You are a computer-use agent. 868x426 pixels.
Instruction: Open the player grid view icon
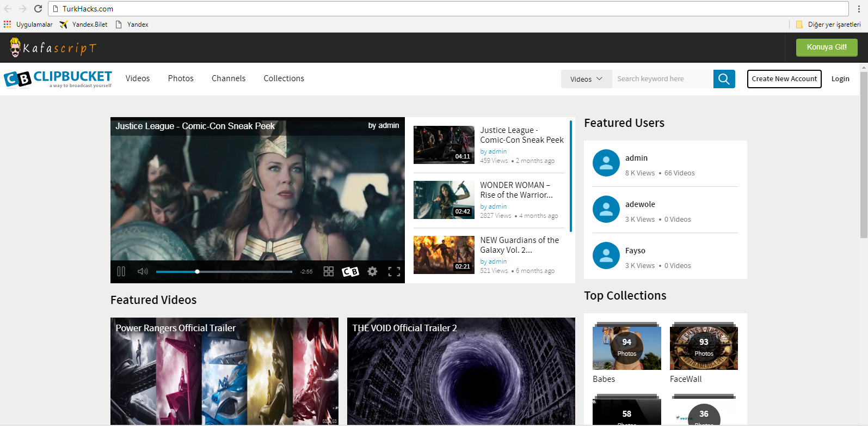[x=329, y=271]
